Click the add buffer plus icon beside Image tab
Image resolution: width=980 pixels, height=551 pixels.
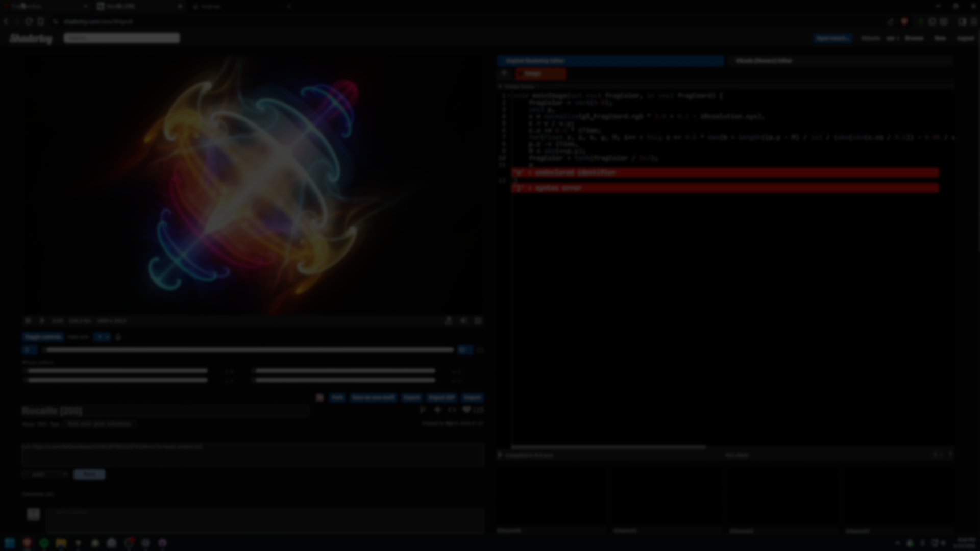pos(504,73)
